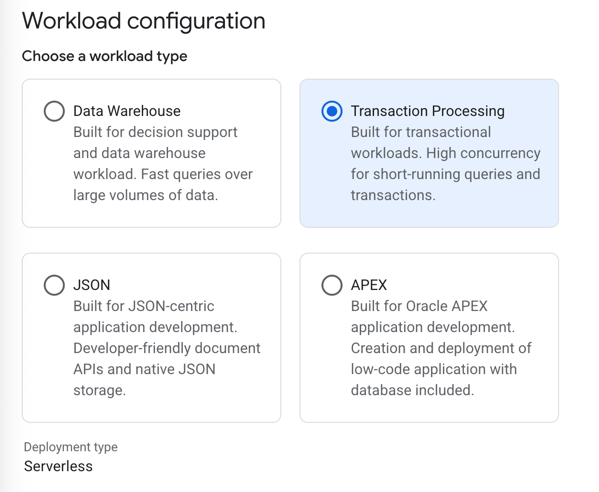
Task: Click the "Built for Oracle APEX" description
Action: pyautogui.click(x=441, y=348)
